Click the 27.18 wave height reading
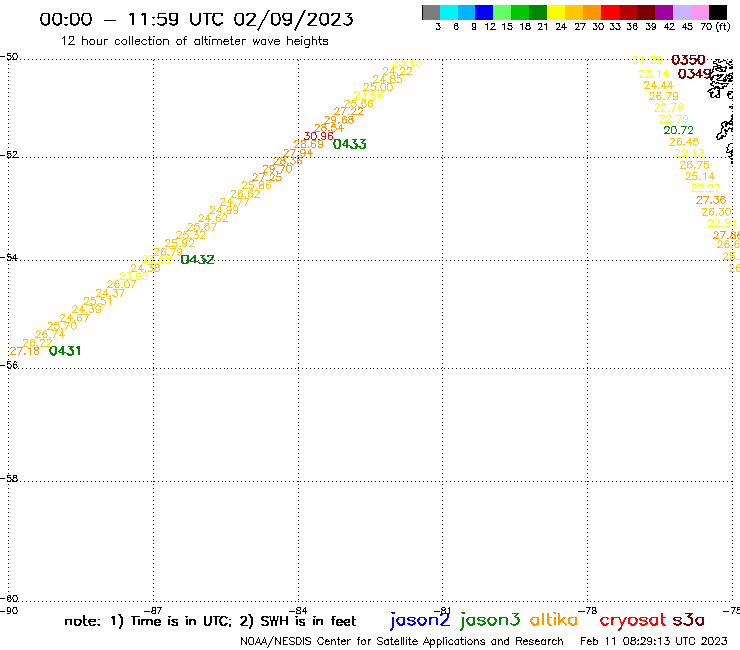The width and height of the screenshot is (740, 650). (25, 351)
